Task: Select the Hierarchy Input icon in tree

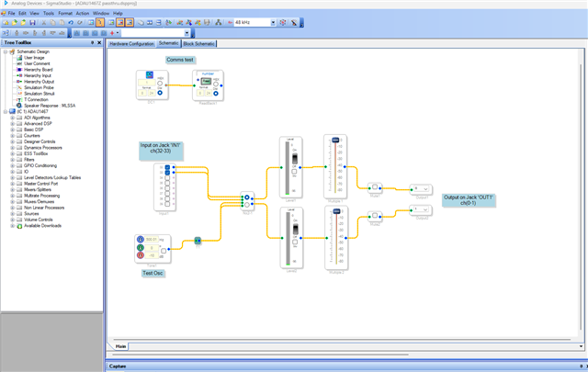Action: tap(19, 75)
